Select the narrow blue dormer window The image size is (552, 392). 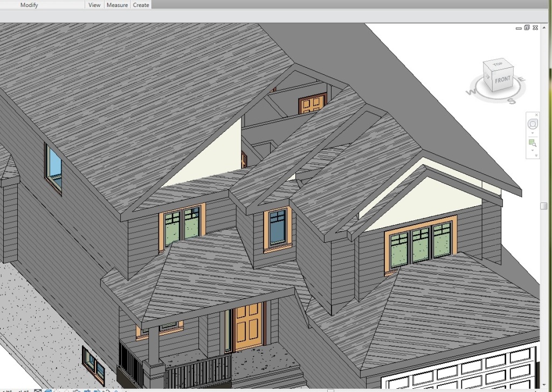point(278,228)
